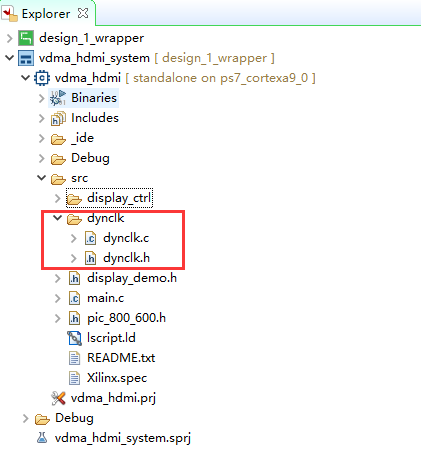Image resolution: width=421 pixels, height=452 pixels.
Task: Click the README.txt document icon
Action: [x=74, y=358]
